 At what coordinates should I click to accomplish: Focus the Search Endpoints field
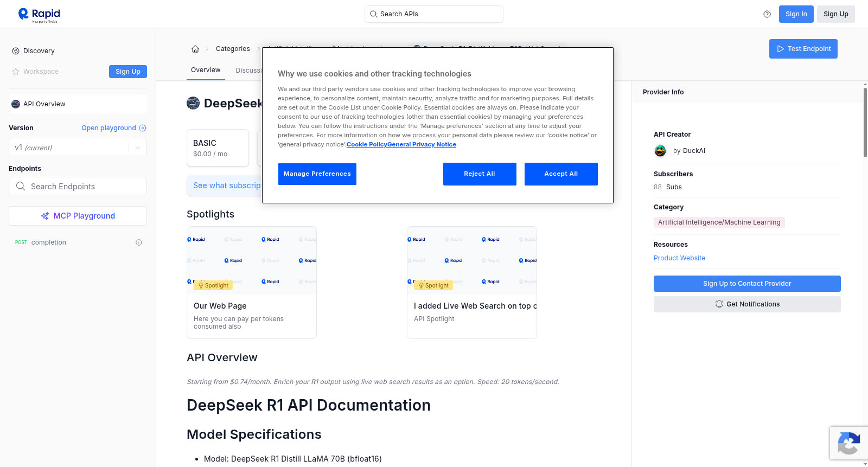click(x=78, y=186)
